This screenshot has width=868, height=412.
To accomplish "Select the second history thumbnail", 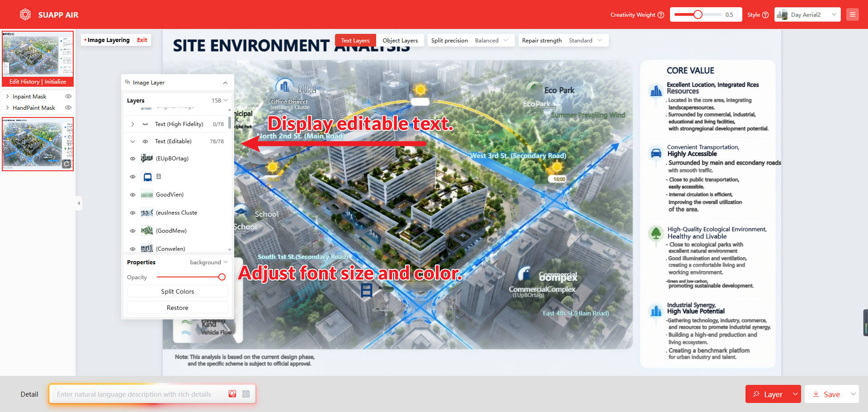I will click(x=38, y=144).
